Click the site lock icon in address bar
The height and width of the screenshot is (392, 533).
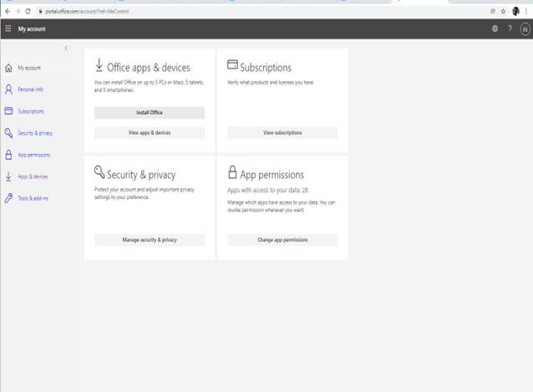(x=40, y=12)
